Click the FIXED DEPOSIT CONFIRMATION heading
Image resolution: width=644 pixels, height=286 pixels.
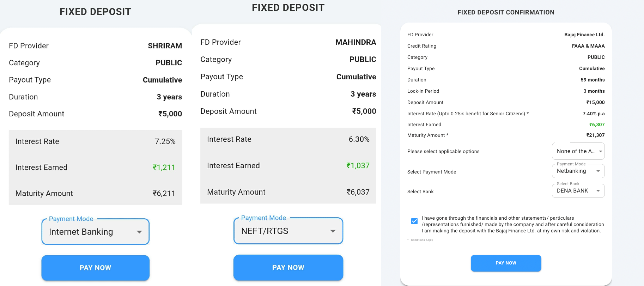pos(506,12)
